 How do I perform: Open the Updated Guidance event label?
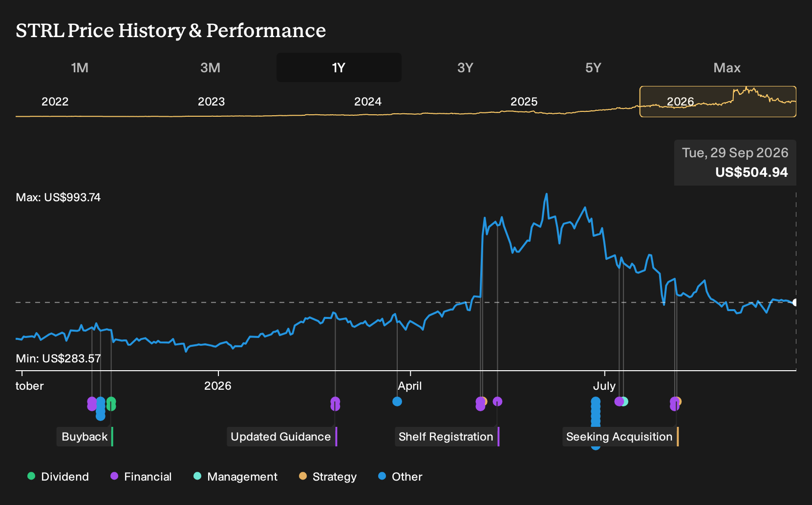pos(282,437)
